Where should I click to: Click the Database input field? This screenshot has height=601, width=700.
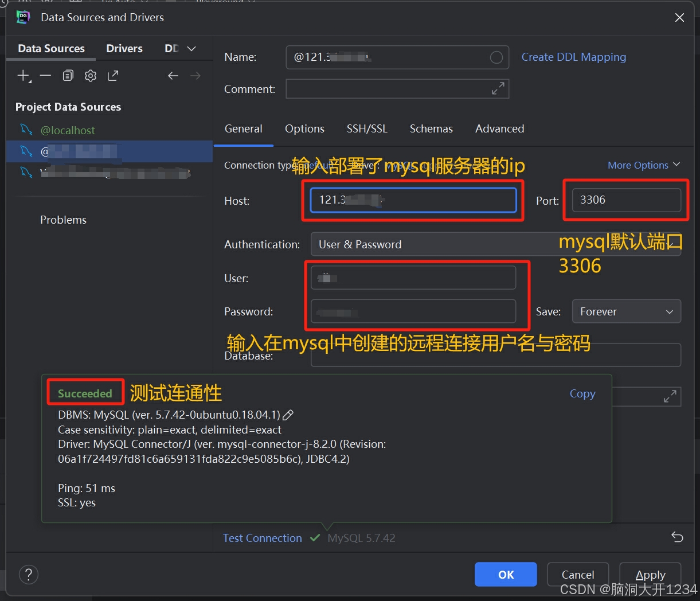tap(495, 355)
